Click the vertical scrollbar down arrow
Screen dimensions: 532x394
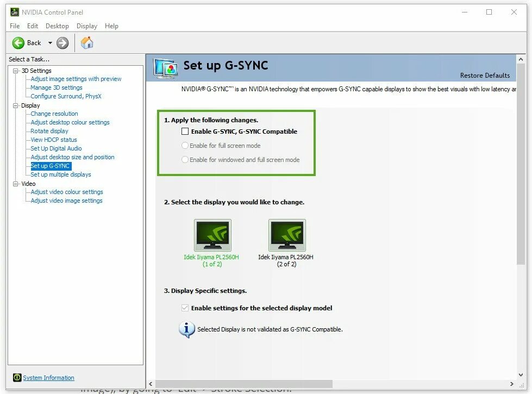point(521,375)
